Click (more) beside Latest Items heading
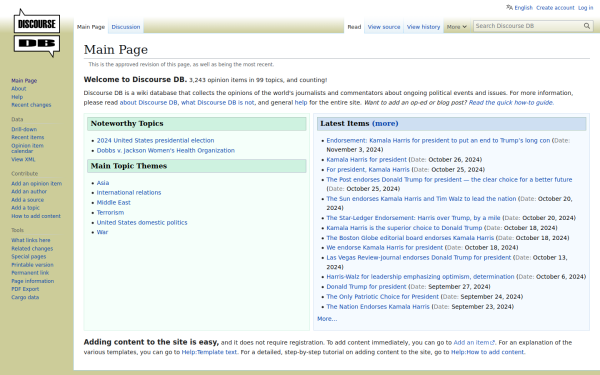This screenshot has height=375, width=600. (385, 124)
